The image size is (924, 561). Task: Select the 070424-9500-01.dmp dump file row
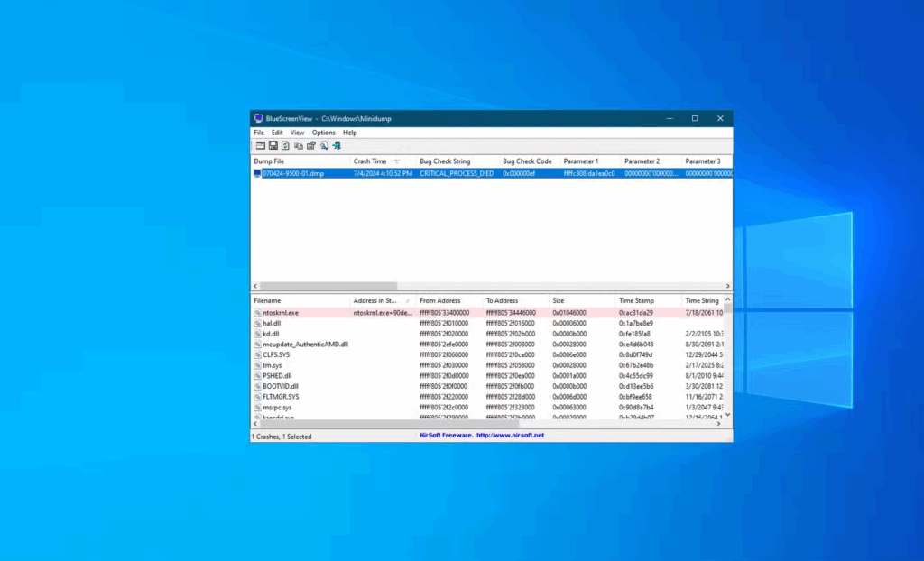(292, 173)
